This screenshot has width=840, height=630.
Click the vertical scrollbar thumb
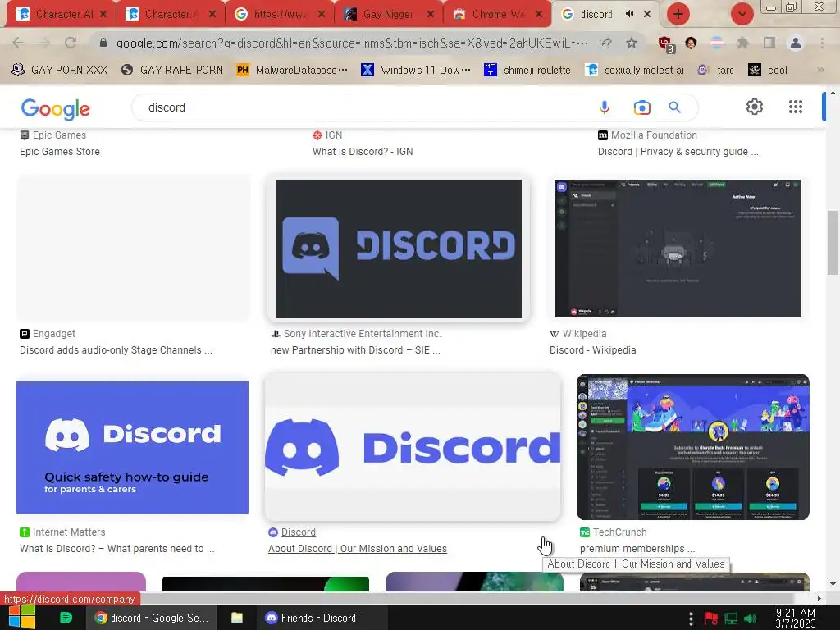coord(833,242)
